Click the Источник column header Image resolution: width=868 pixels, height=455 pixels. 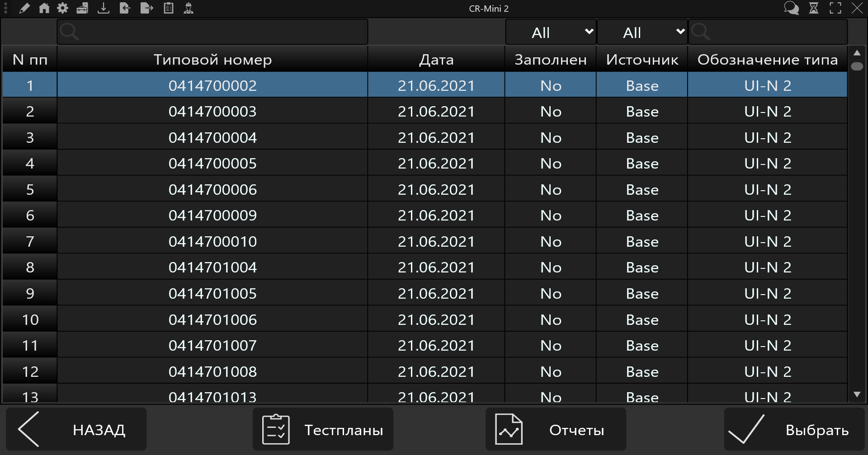642,59
